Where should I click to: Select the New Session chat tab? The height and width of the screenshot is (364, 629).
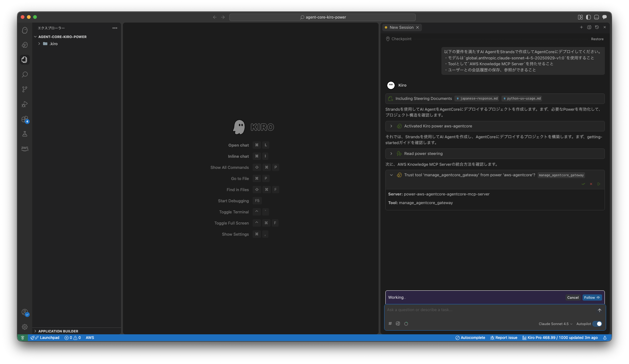401,28
